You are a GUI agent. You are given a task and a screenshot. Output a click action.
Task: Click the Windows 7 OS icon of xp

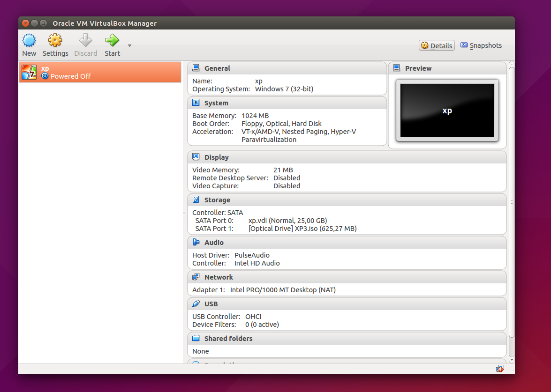[x=29, y=72]
